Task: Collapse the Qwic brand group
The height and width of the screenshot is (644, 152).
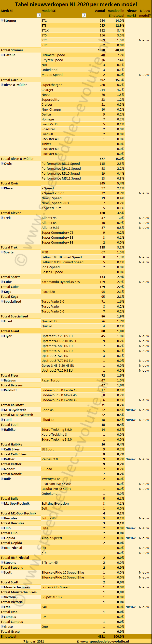Action: click(2, 164)
